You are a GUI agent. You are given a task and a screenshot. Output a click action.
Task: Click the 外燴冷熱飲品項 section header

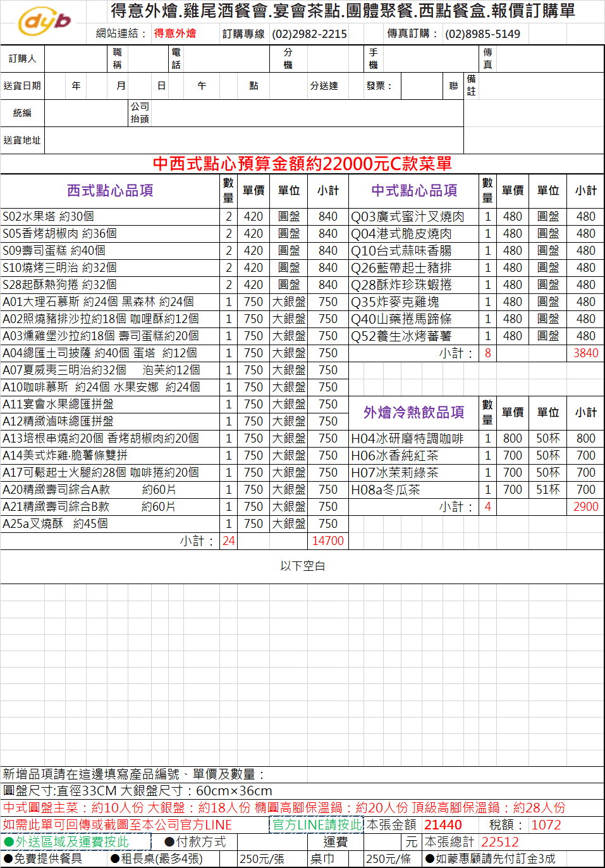click(413, 412)
